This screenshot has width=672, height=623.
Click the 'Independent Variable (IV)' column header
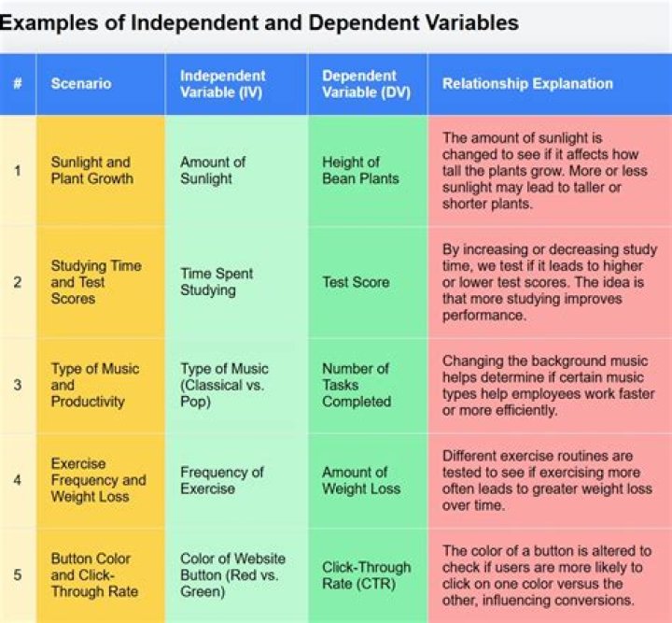[222, 84]
